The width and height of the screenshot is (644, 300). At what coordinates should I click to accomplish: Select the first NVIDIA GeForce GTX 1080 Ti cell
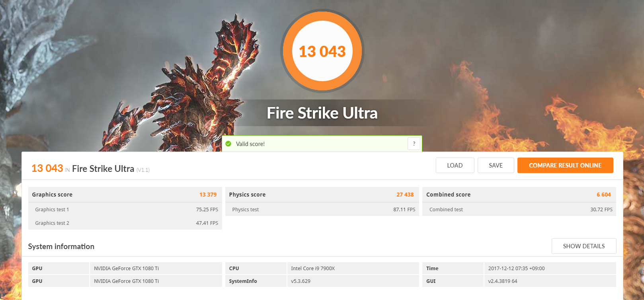click(156, 268)
